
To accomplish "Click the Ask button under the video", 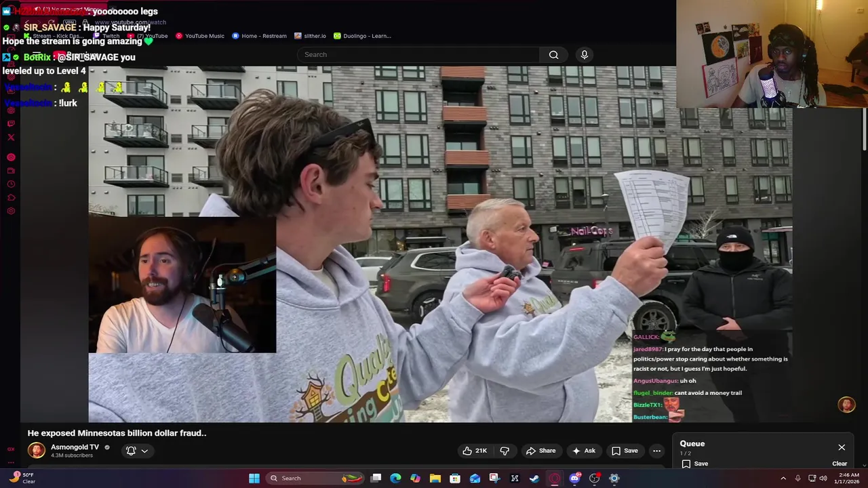I will (x=584, y=451).
